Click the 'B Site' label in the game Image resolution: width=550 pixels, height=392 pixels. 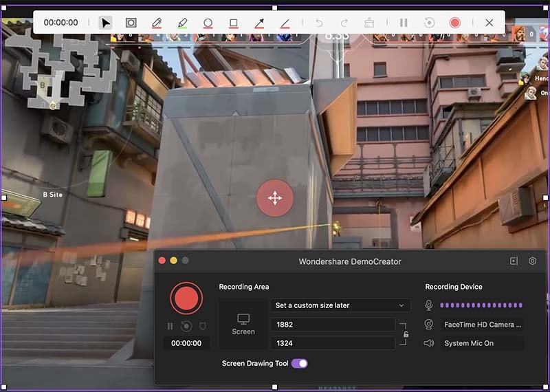pyautogui.click(x=53, y=195)
